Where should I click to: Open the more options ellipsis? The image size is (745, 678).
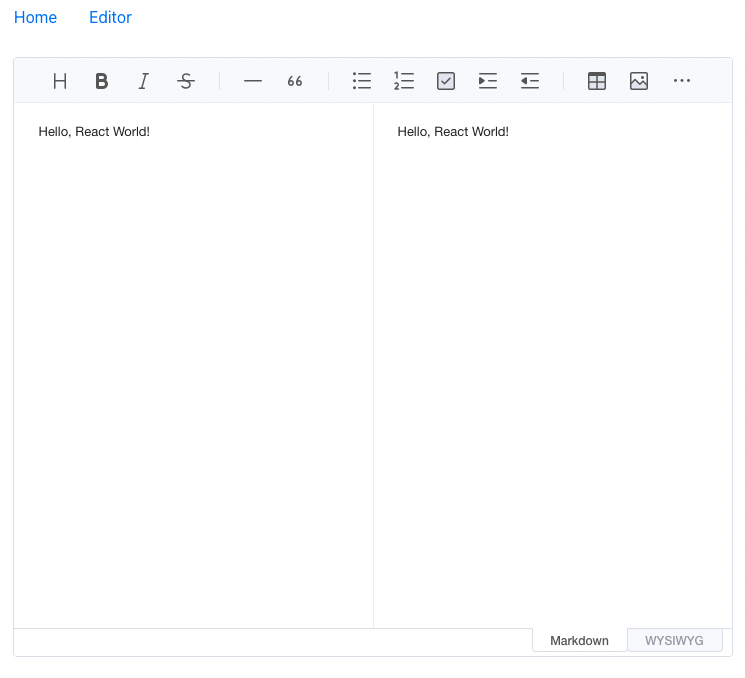point(681,81)
